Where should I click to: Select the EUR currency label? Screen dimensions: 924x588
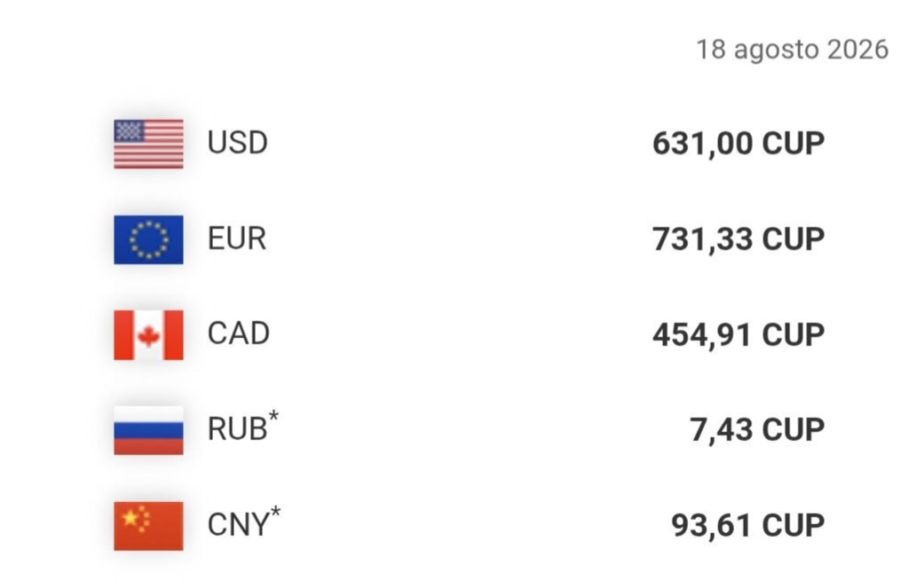[237, 239]
